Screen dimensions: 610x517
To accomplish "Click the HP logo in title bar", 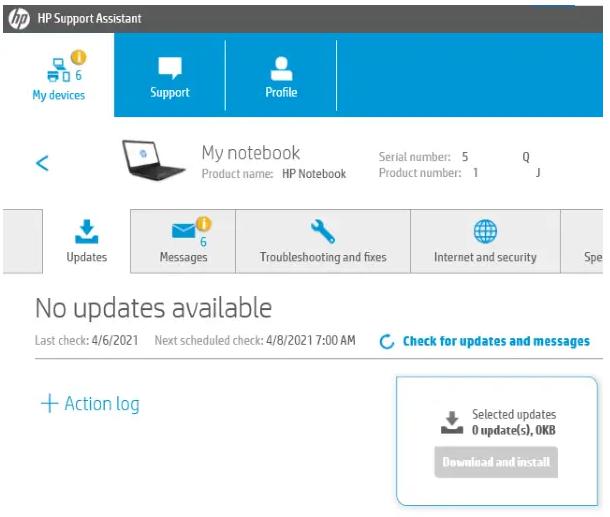I will point(19,18).
